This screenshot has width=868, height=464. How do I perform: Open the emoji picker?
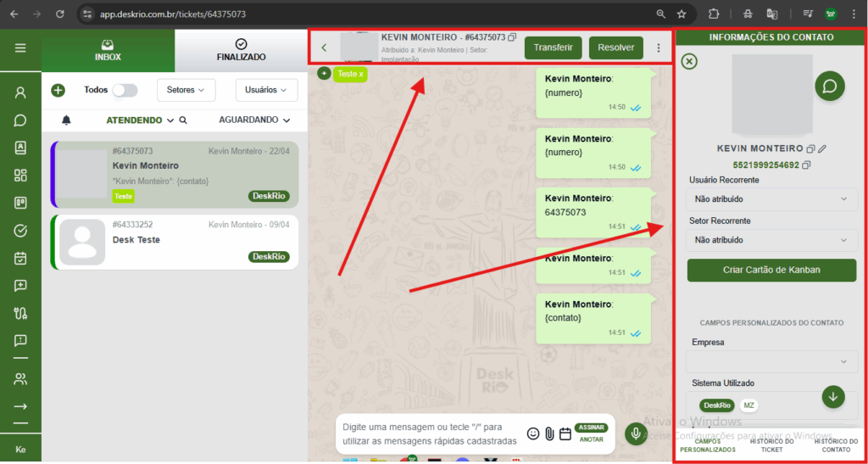click(533, 434)
